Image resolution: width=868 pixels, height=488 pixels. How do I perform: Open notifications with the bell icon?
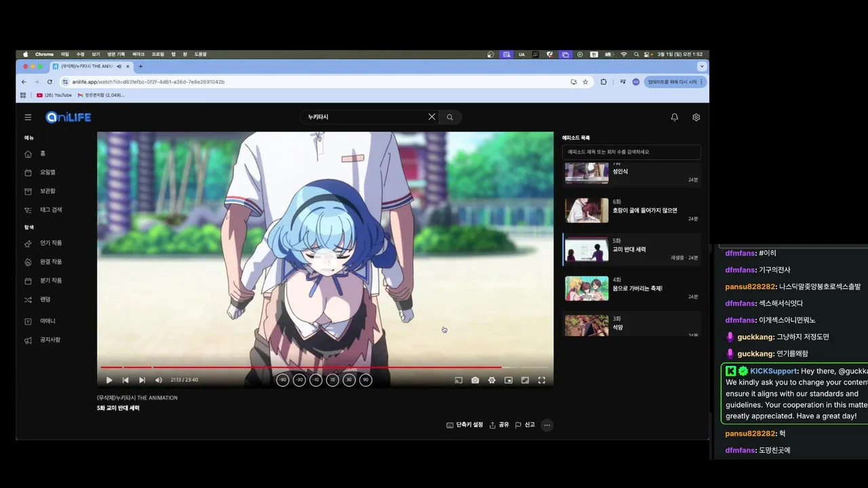(x=675, y=117)
